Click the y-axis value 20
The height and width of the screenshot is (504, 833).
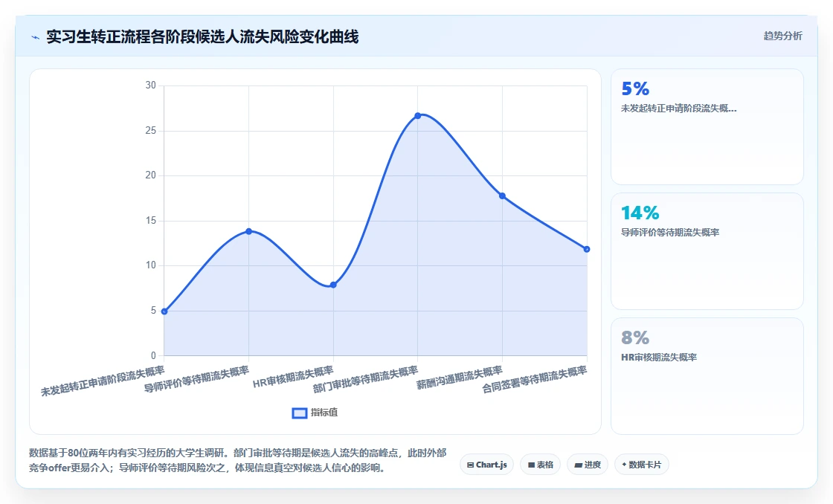151,175
